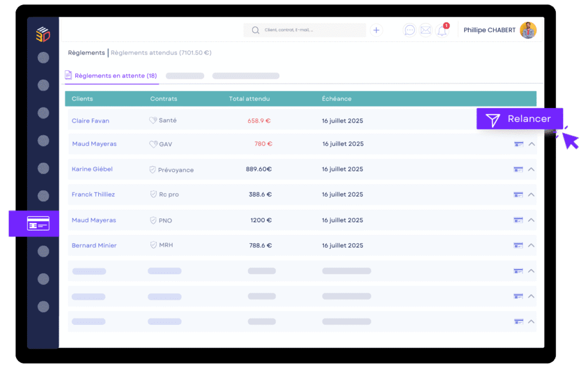This screenshot has height=368, width=588.
Task: Click the card icon on Maud Mayeras's GAV row
Action: [520, 144]
